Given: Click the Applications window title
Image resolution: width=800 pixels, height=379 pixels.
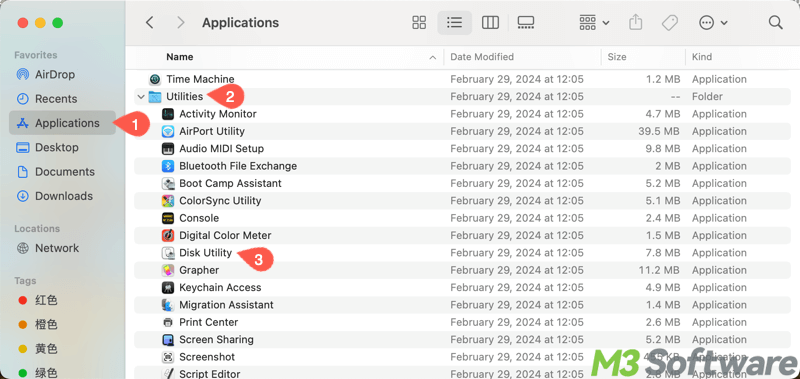Looking at the screenshot, I should click(240, 22).
